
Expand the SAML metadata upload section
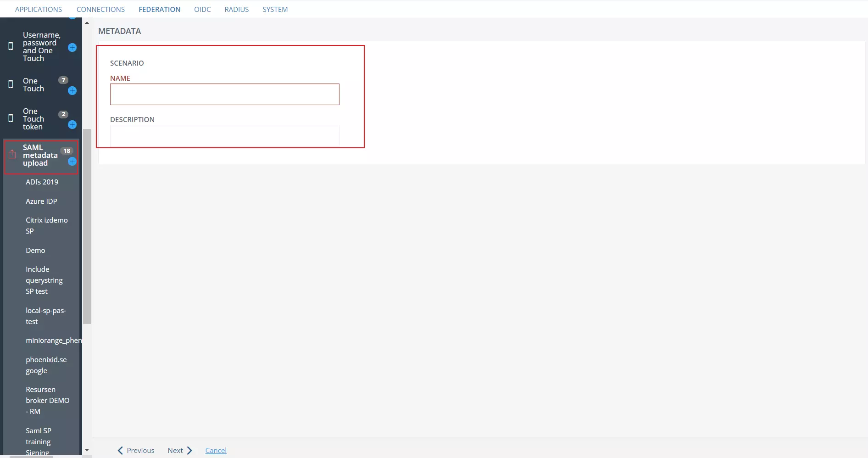[x=40, y=155]
